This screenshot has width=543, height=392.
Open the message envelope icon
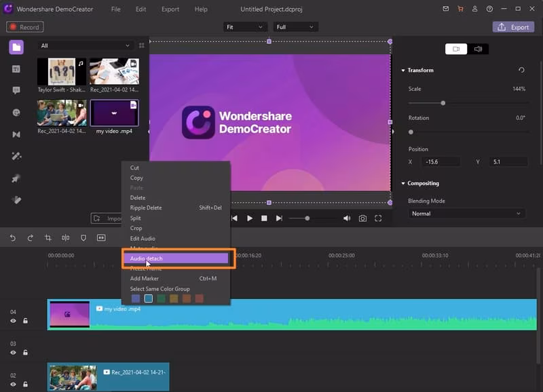tap(446, 9)
